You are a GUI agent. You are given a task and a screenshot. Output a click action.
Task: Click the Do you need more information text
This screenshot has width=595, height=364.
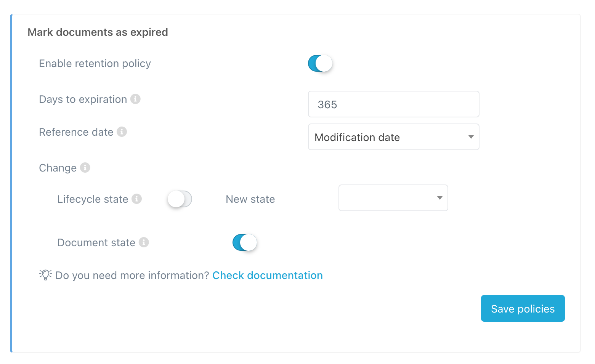pos(132,275)
